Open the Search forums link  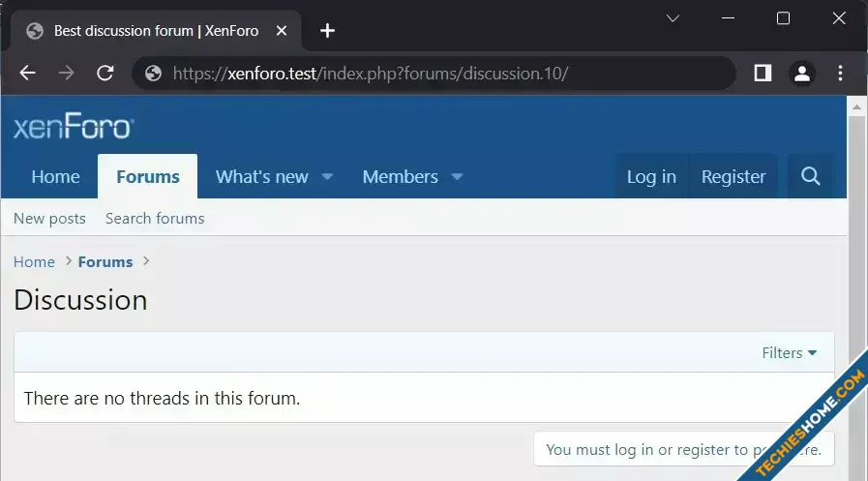click(155, 219)
